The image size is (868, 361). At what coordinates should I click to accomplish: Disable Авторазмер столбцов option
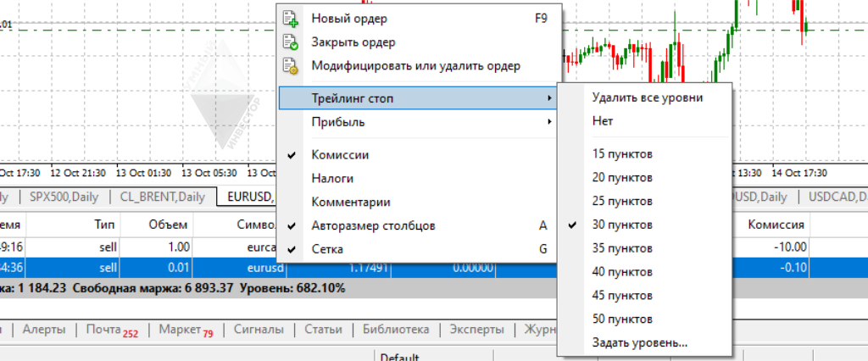pos(373,226)
